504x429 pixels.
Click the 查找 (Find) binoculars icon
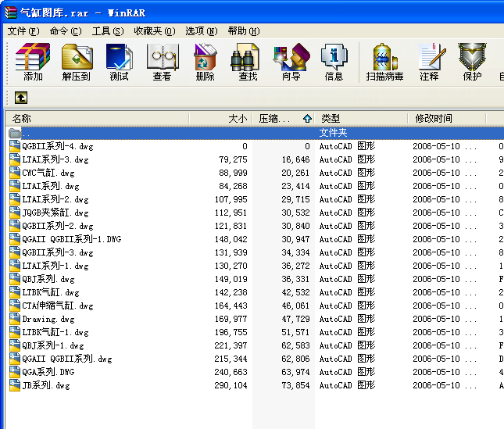(248, 62)
